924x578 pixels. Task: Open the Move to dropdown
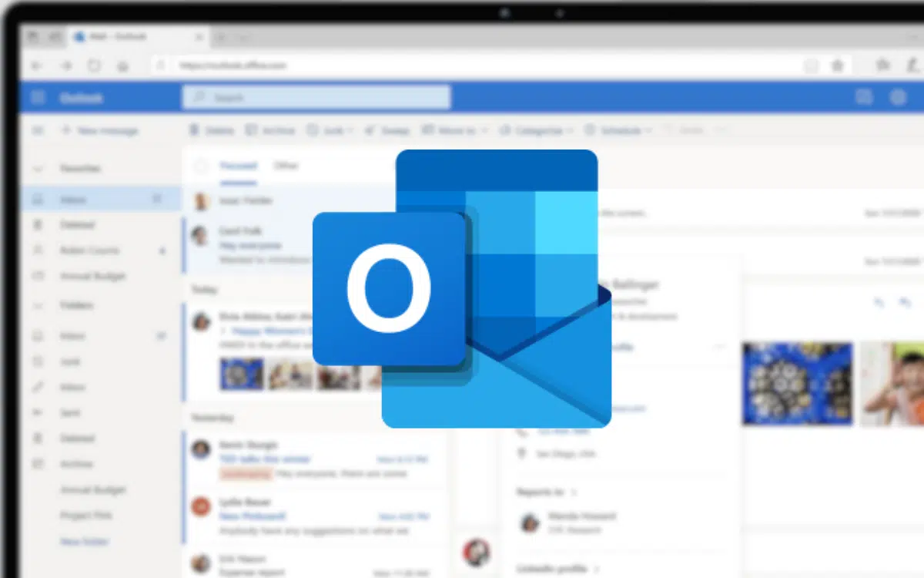454,131
